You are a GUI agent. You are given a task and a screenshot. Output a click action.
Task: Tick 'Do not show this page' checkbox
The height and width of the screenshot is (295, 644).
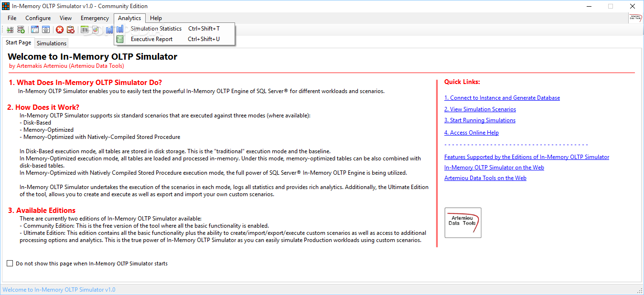(x=10, y=263)
